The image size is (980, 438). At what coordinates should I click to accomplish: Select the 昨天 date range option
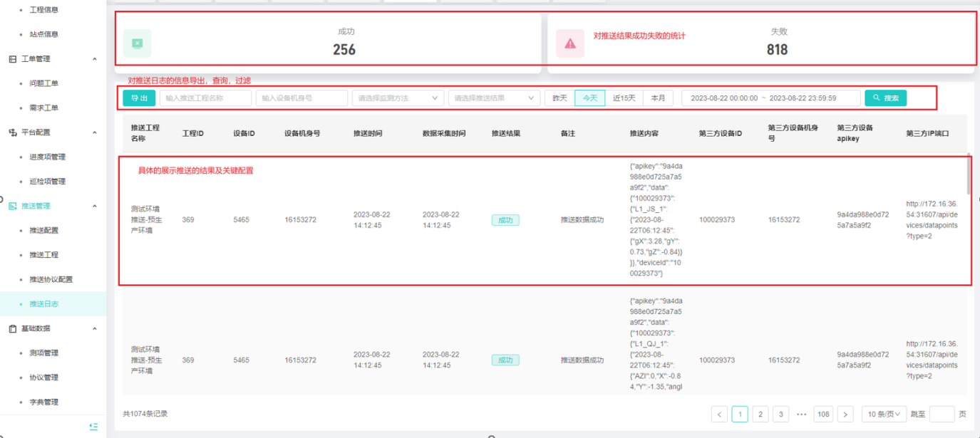tap(559, 98)
